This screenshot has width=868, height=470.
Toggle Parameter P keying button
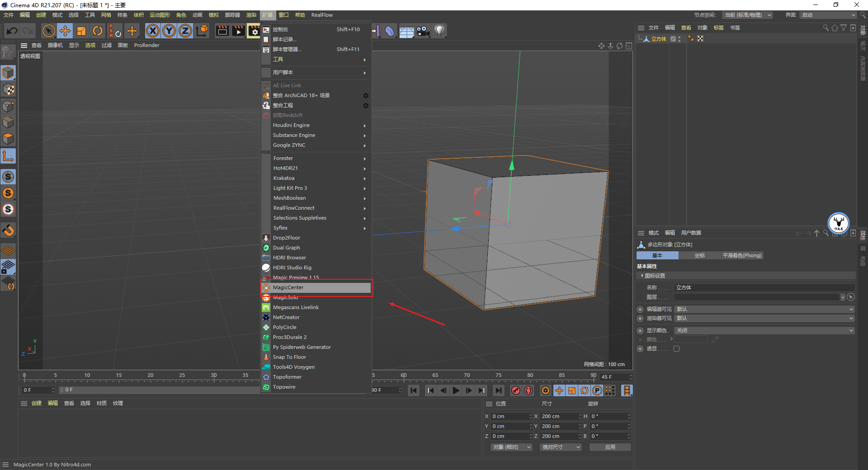click(x=597, y=390)
